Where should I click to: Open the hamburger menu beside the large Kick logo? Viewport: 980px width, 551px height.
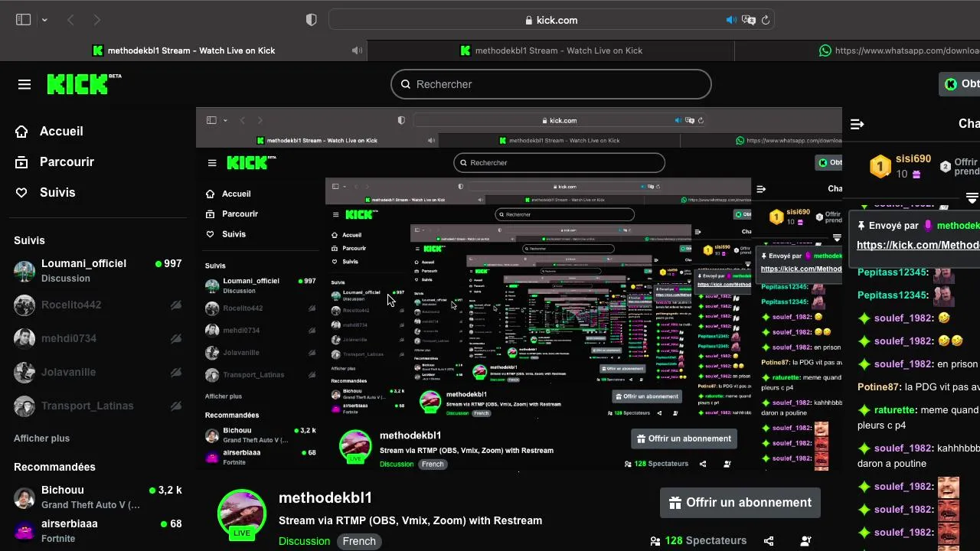pos(24,84)
